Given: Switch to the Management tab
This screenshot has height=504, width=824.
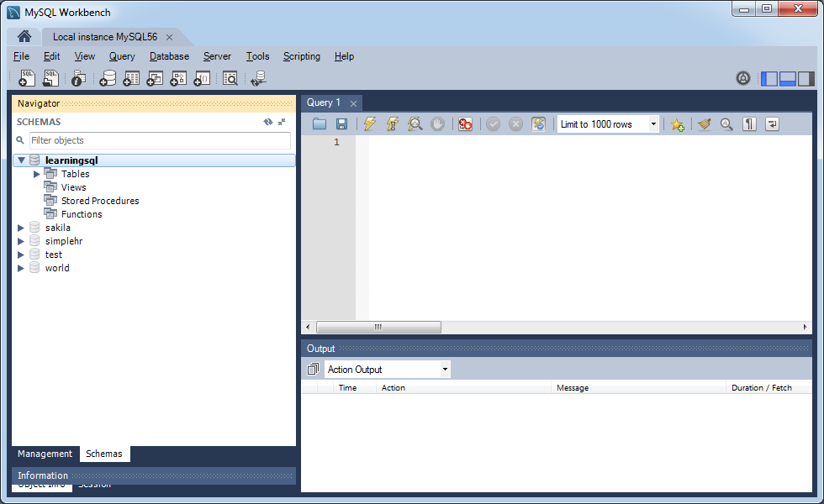Looking at the screenshot, I should tap(45, 454).
